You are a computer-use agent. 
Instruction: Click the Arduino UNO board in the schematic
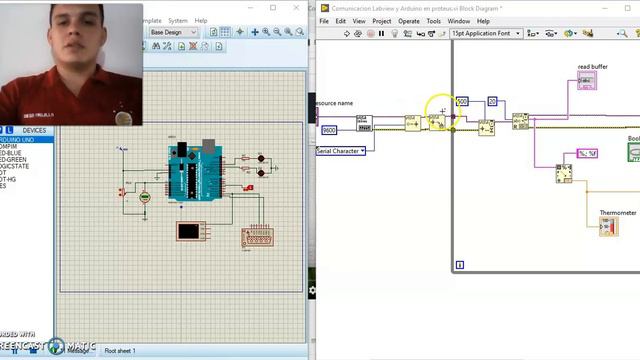point(196,171)
